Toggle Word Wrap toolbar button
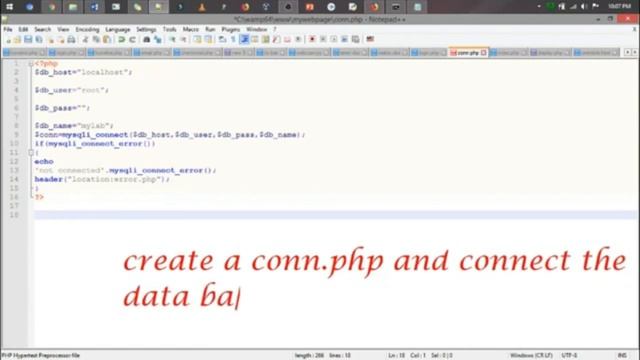Image resolution: width=640 pixels, height=360 pixels. [222, 40]
